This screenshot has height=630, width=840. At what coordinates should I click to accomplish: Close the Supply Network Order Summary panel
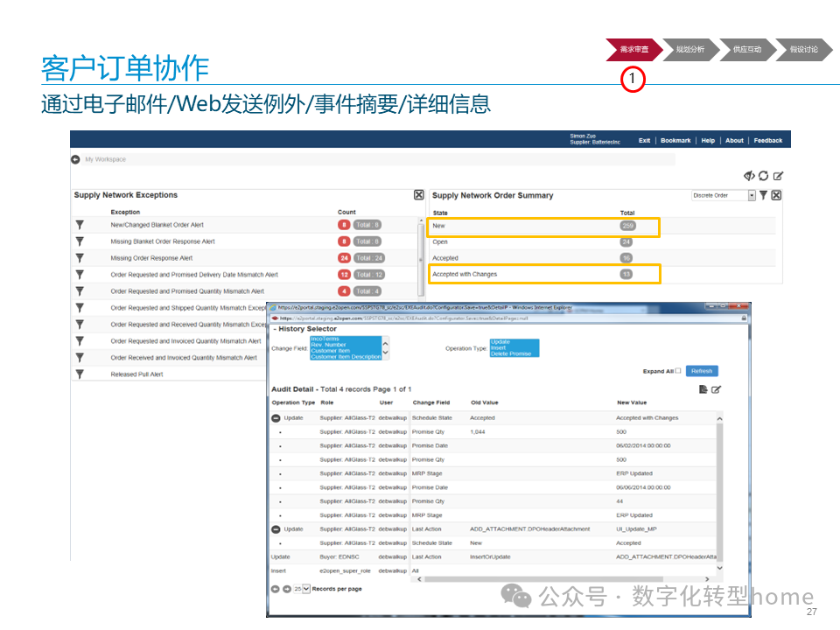pos(776,195)
